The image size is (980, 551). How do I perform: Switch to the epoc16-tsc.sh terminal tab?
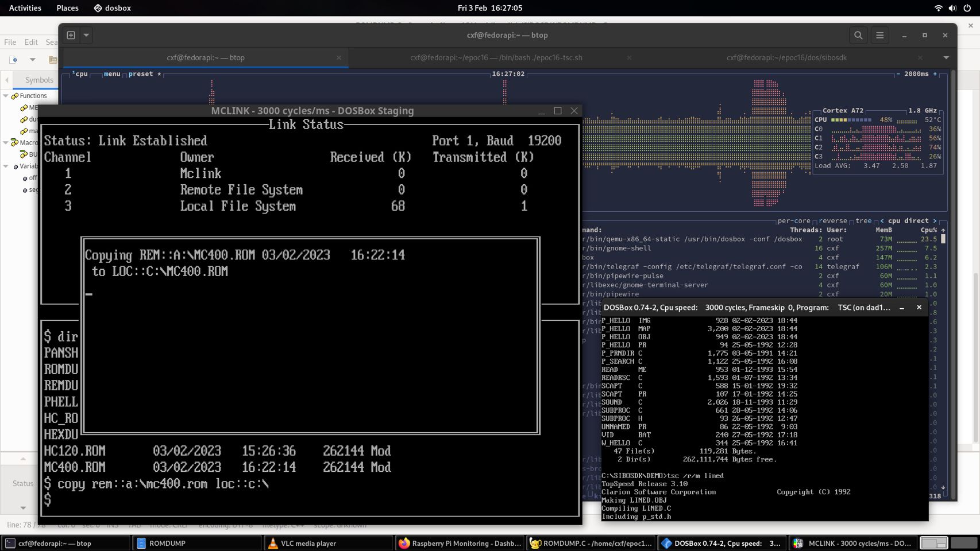coord(495,57)
